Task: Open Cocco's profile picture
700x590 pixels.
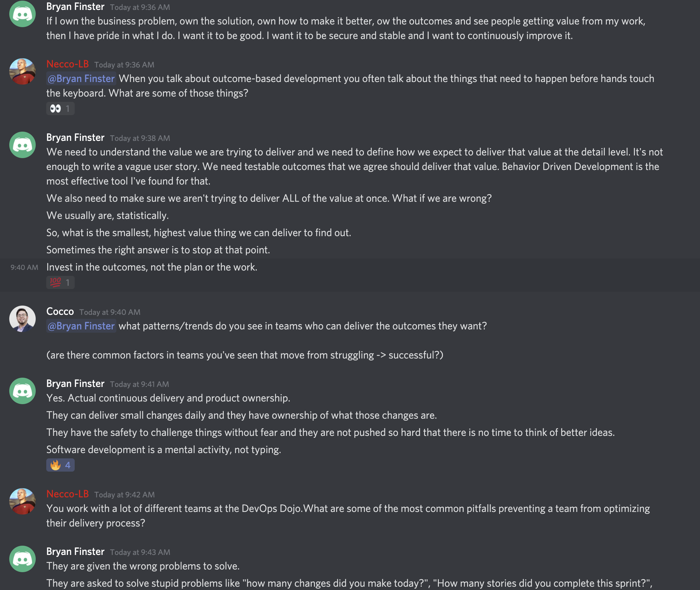Action: (x=22, y=319)
